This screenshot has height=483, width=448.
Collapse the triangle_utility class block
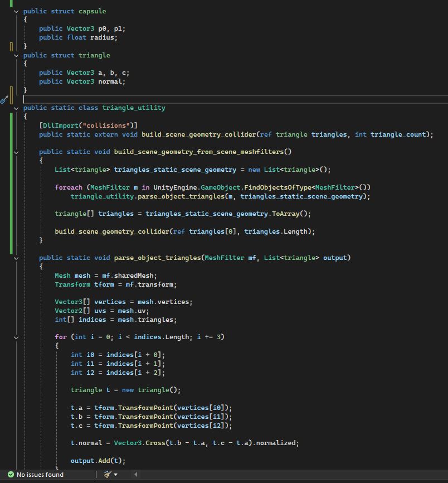pos(16,108)
